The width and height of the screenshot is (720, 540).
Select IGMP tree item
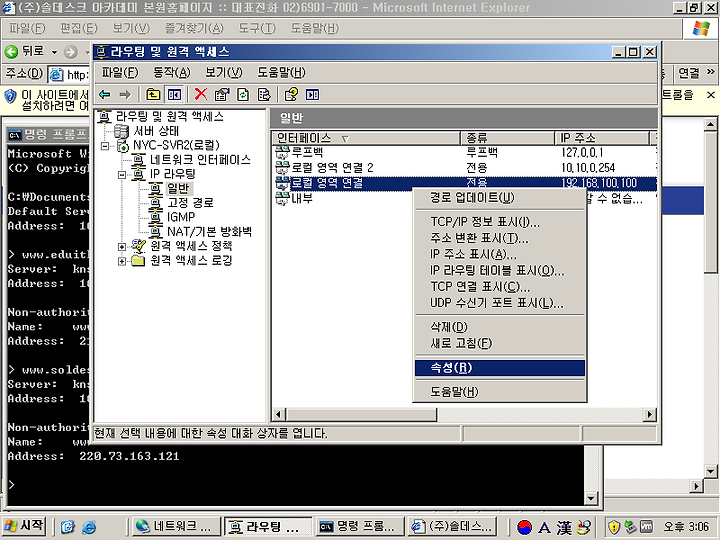point(181,217)
